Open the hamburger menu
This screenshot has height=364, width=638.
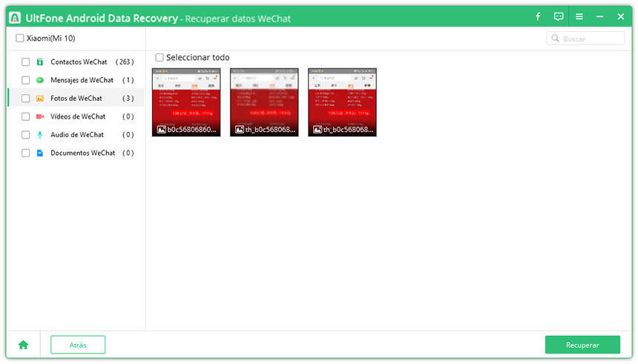[x=579, y=16]
